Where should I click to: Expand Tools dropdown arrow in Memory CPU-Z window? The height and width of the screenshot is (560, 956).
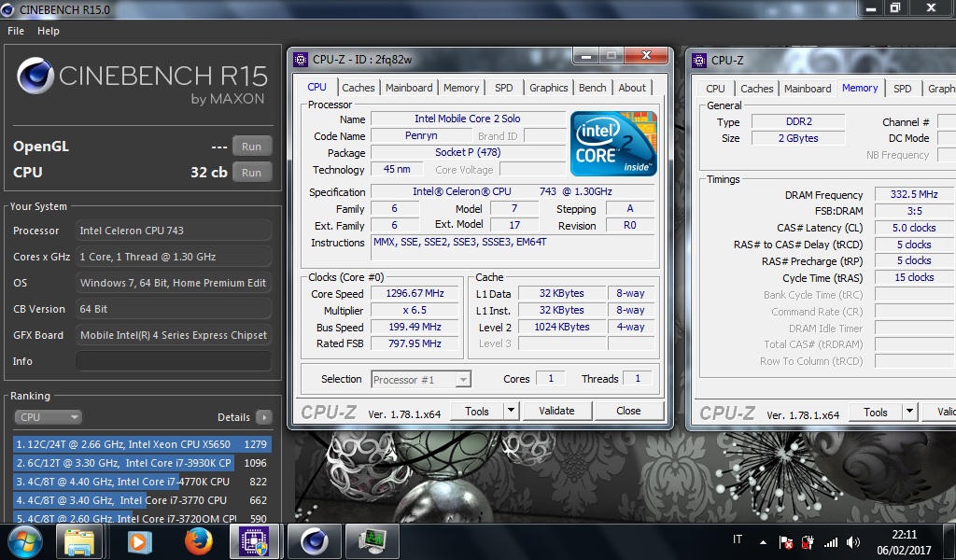[909, 412]
